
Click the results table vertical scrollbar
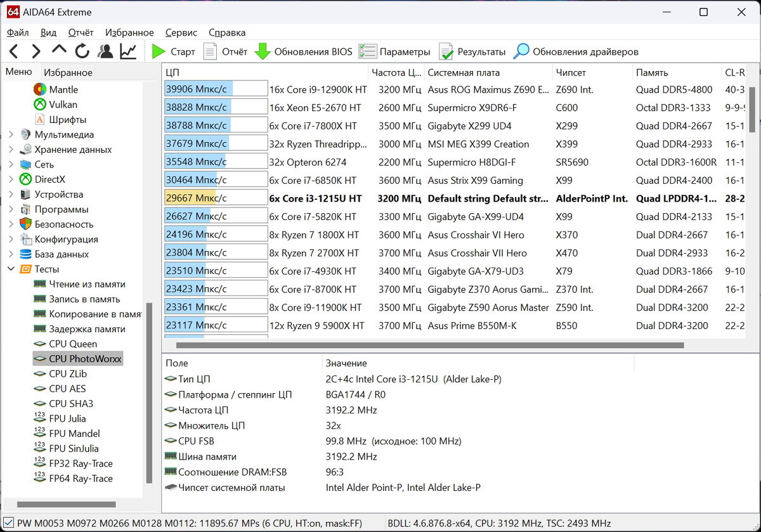[753, 109]
